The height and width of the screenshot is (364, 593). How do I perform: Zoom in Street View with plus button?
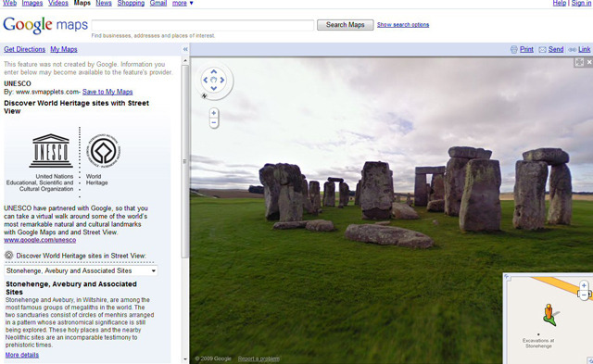pos(214,113)
